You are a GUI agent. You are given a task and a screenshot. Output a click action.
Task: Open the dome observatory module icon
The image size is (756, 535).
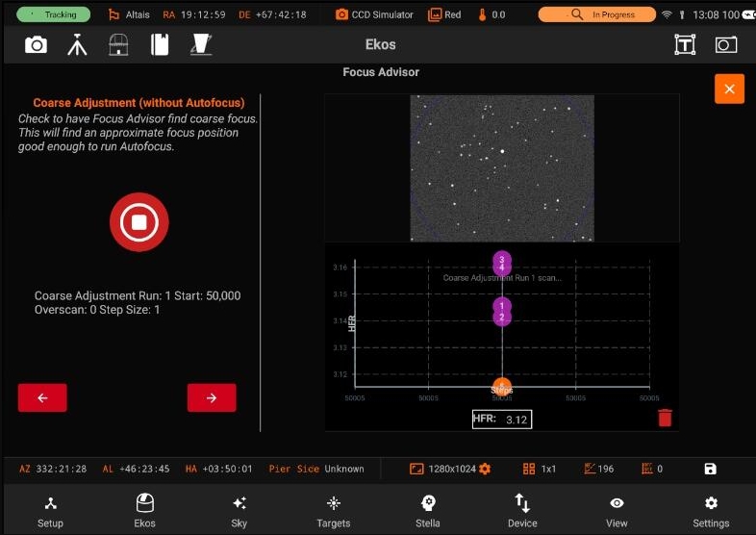pyautogui.click(x=118, y=45)
